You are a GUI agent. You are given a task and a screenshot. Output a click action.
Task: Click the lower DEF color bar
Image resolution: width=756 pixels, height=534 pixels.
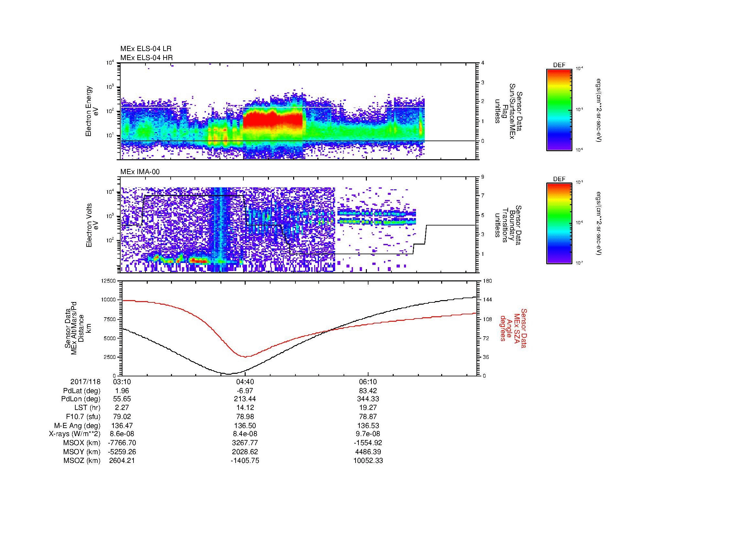pyautogui.click(x=559, y=224)
